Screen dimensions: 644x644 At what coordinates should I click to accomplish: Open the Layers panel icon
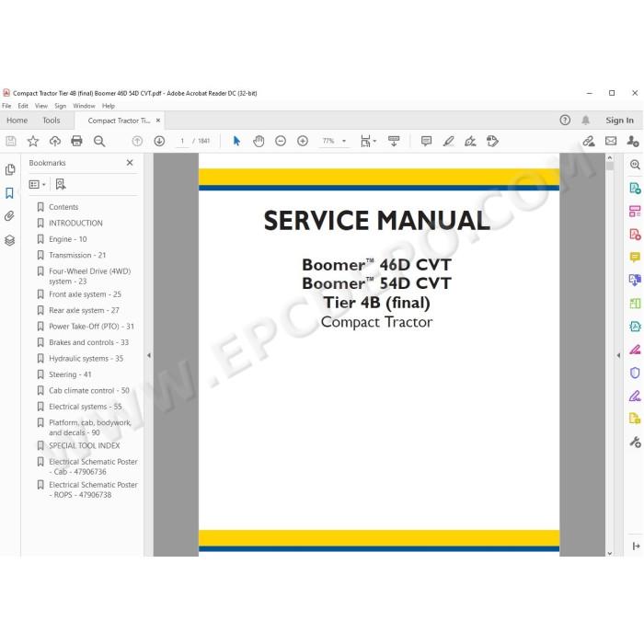coord(9,240)
